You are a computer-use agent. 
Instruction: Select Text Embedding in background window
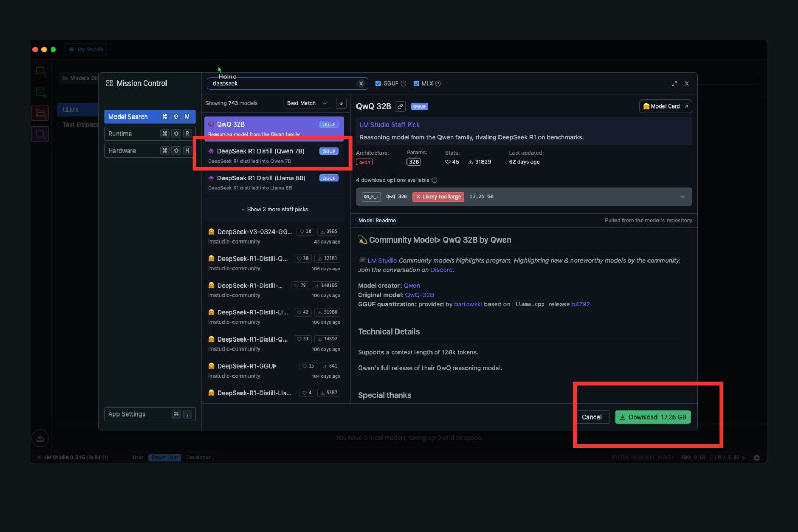80,125
